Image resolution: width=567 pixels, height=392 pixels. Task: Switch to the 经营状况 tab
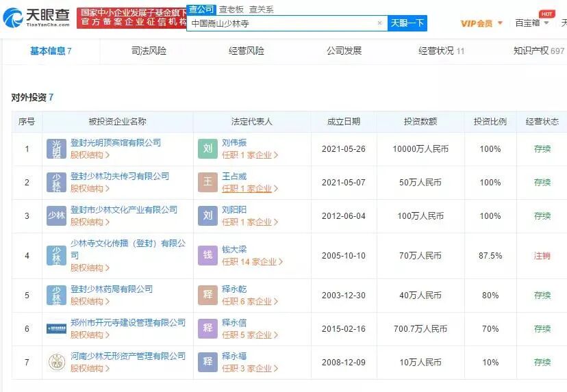point(441,51)
